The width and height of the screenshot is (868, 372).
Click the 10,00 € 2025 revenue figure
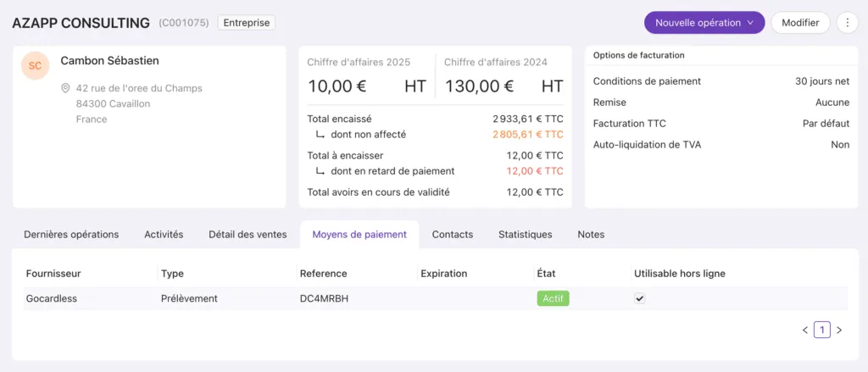(x=337, y=86)
